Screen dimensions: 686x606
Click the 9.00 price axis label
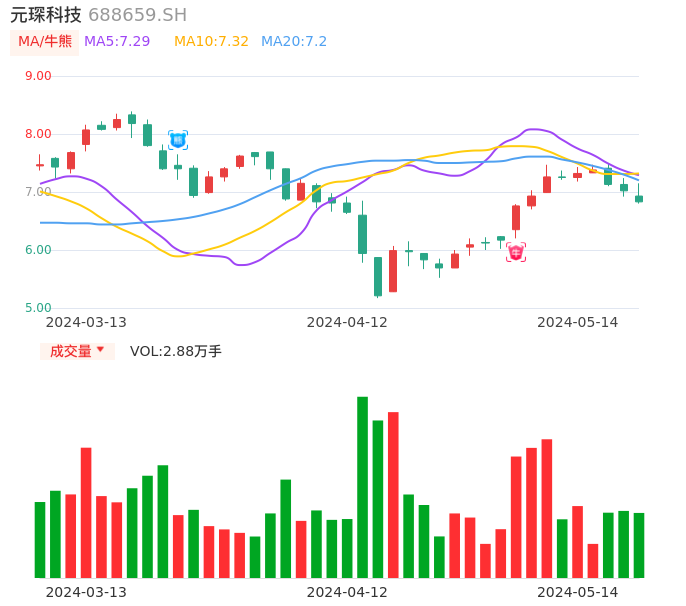point(38,76)
